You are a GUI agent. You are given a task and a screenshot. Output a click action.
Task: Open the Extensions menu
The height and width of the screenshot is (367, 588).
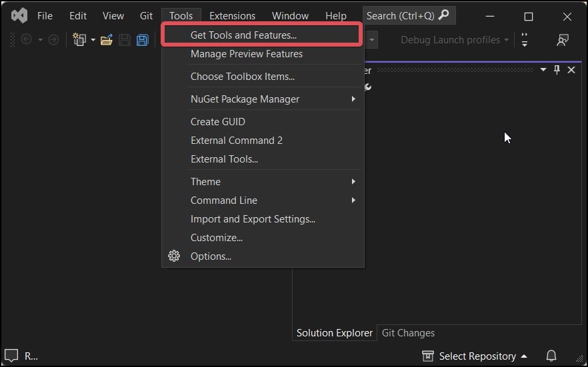(x=232, y=16)
